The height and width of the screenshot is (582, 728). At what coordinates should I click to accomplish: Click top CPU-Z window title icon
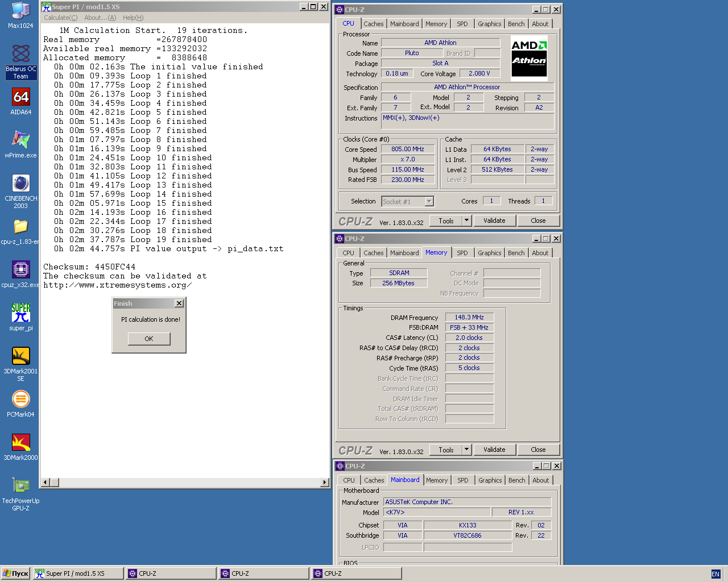coord(340,10)
